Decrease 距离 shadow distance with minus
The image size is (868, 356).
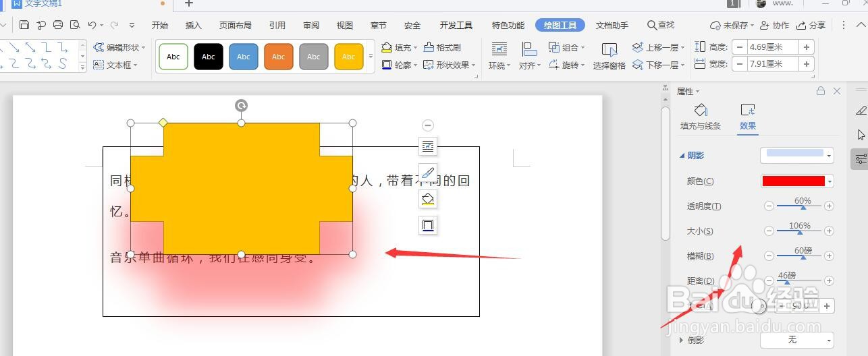769,281
